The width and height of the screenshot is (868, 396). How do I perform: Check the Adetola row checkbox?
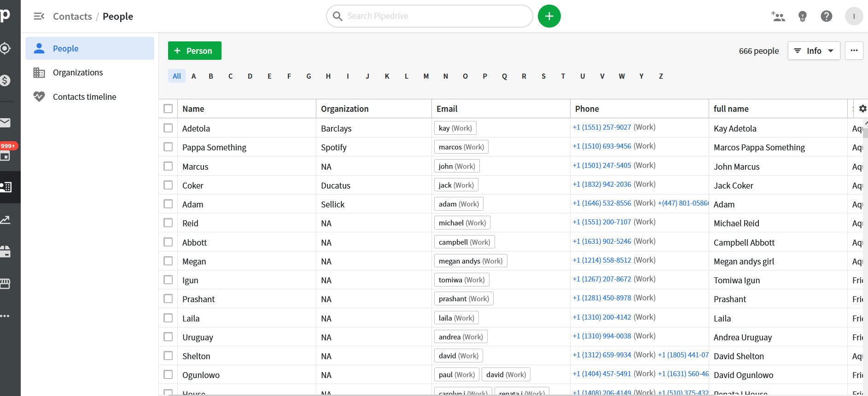[168, 128]
